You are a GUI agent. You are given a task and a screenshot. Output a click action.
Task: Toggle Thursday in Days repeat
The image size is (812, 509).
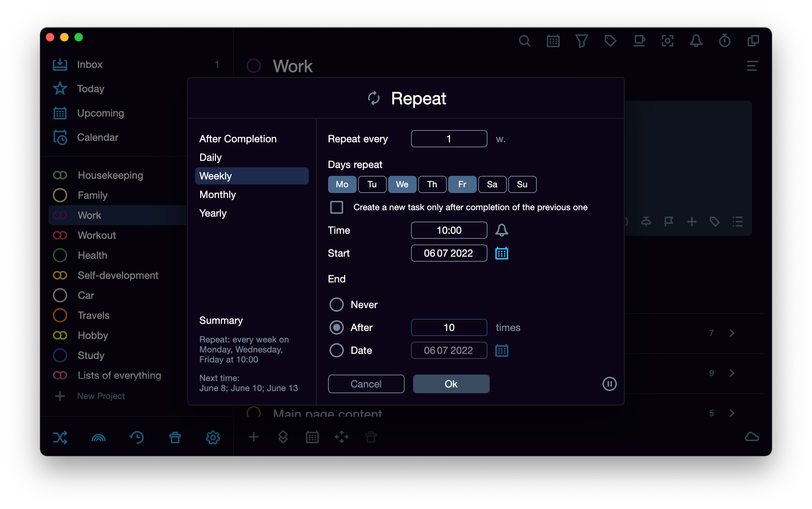pos(432,184)
